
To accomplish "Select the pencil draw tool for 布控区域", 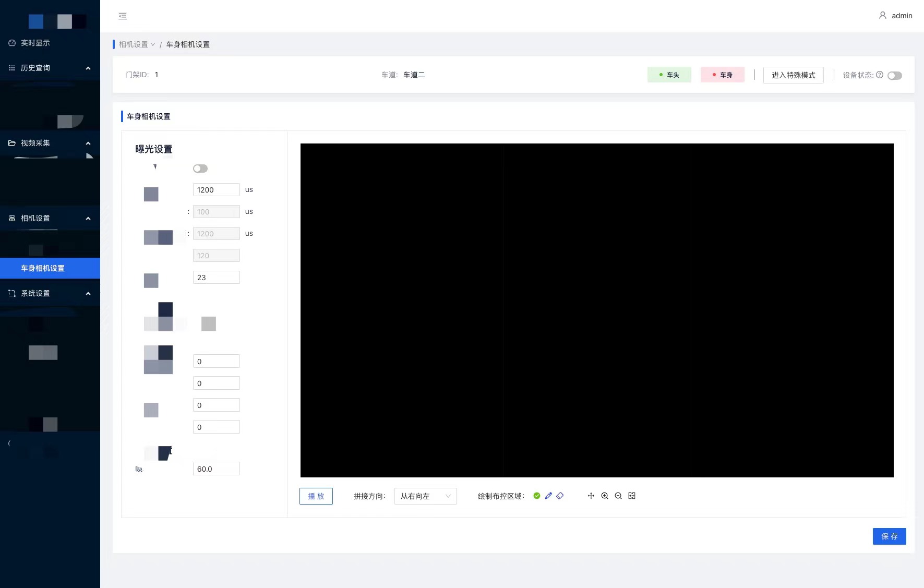I will pyautogui.click(x=548, y=496).
